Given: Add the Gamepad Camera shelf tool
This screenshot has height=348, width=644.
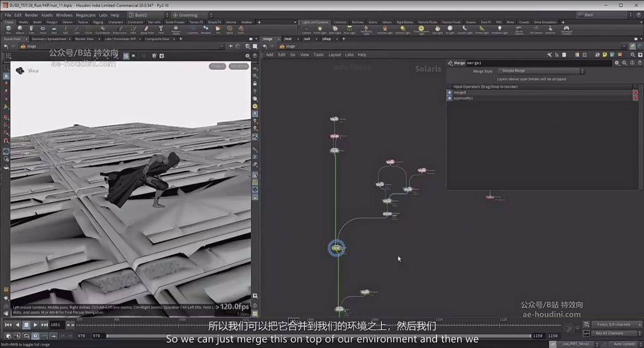Looking at the screenshot, I should (x=567, y=30).
